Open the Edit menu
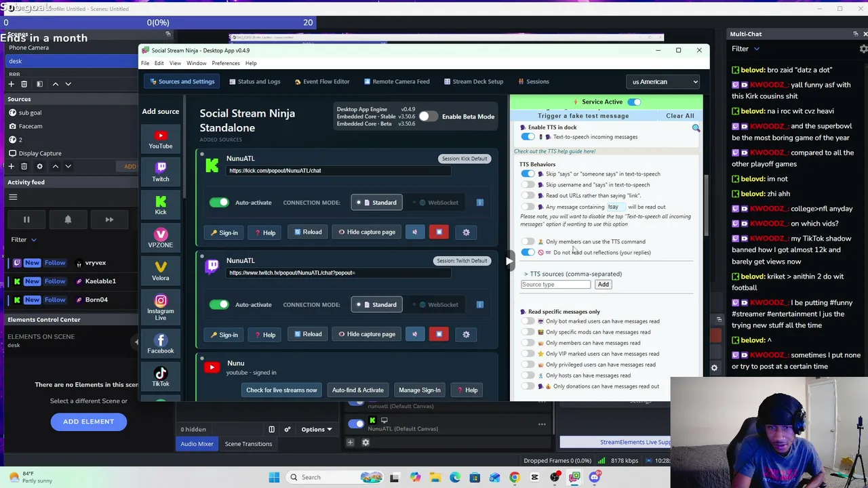This screenshot has width=868, height=488. click(159, 63)
